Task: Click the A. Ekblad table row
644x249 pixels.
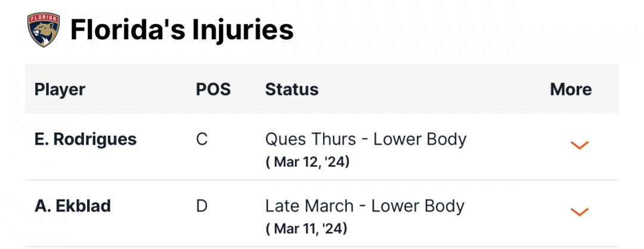Action: pos(322,213)
